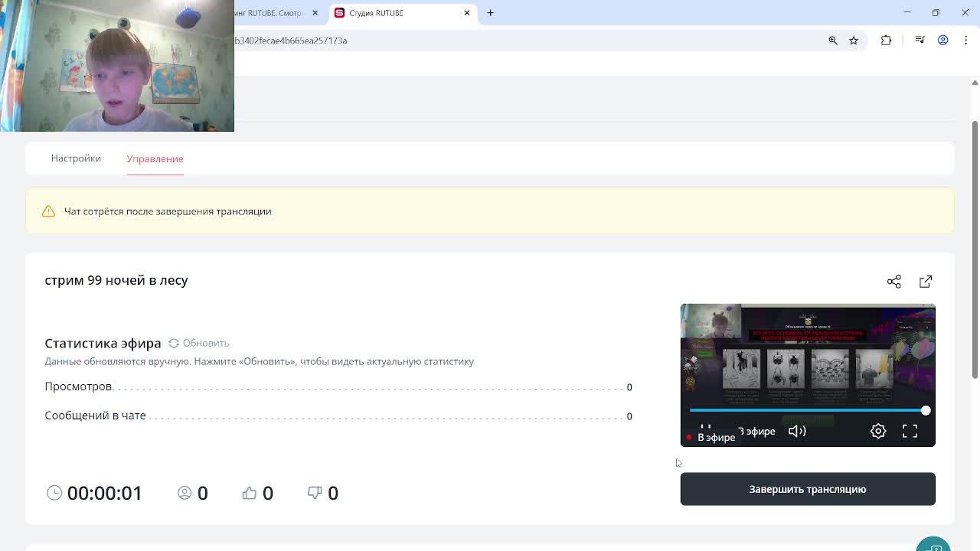Enter fullscreen in preview player
Viewport: 980px width, 551px height.
[910, 431]
